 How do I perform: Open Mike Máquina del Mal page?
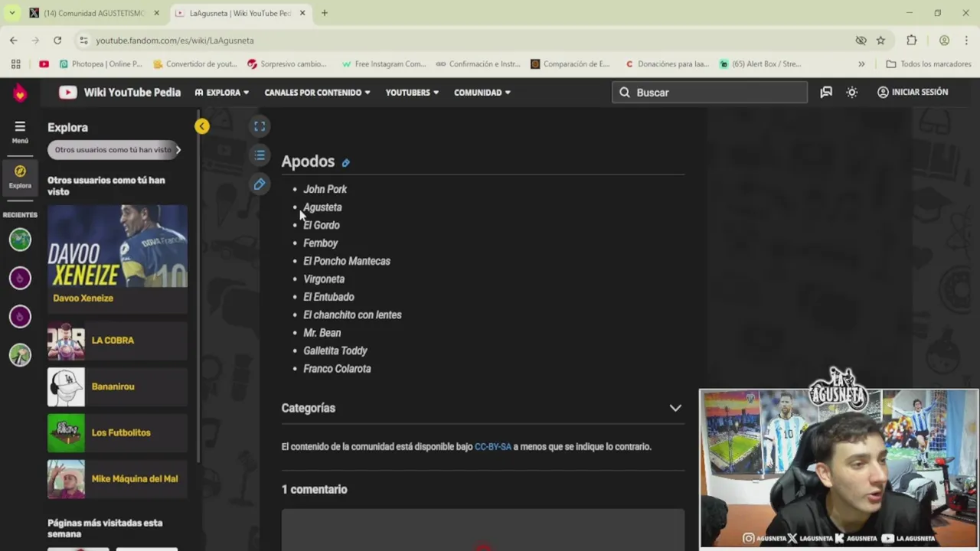(117, 479)
